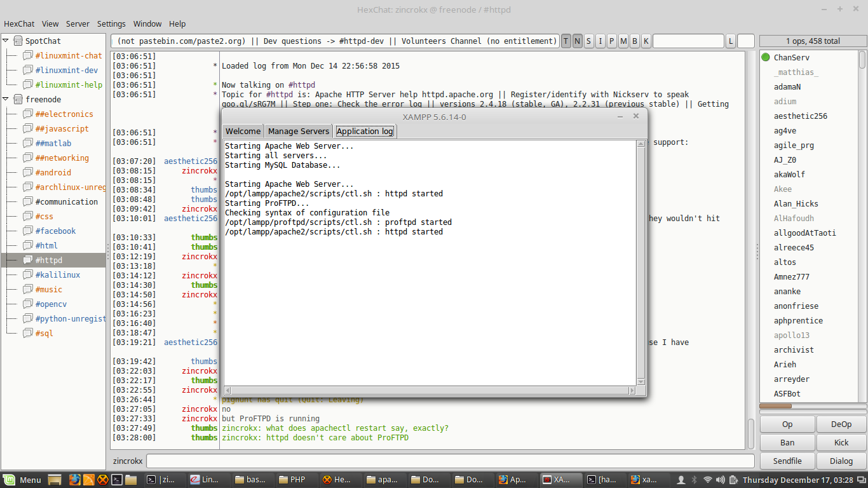Click the Sendfile button
Screen dimensions: 868x488
coord(787,461)
